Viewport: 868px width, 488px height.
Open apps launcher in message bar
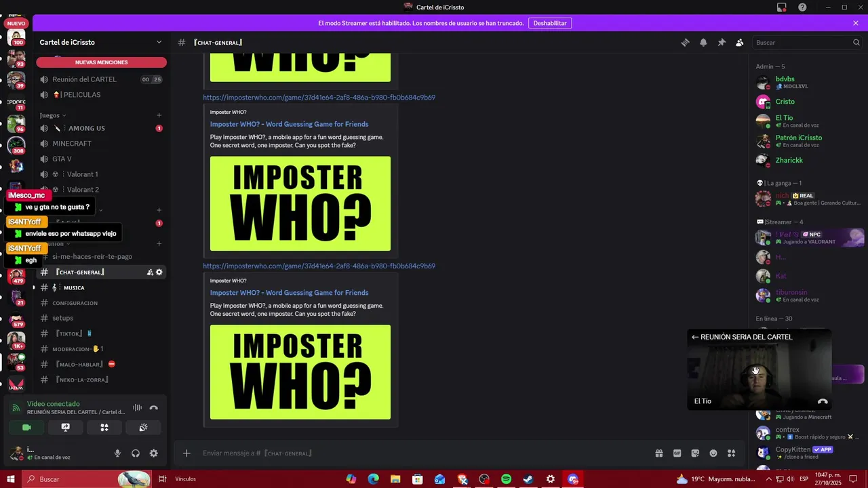click(x=732, y=453)
